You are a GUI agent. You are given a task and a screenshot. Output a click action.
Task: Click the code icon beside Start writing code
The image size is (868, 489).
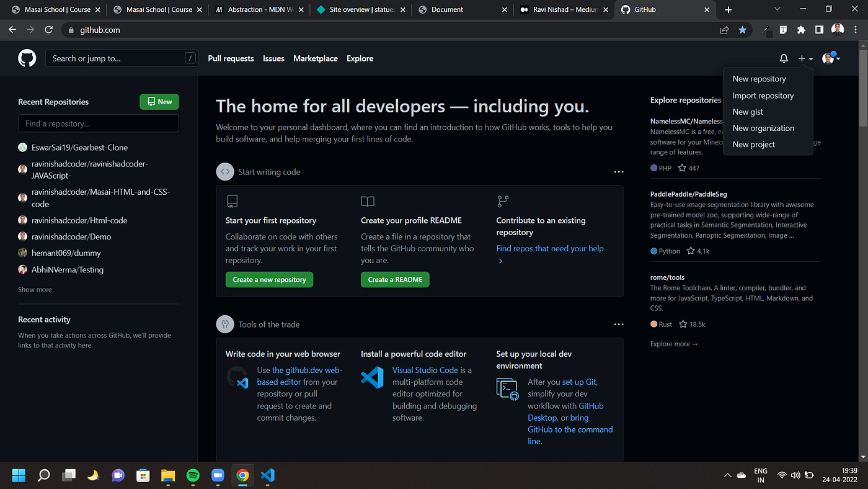pyautogui.click(x=225, y=171)
